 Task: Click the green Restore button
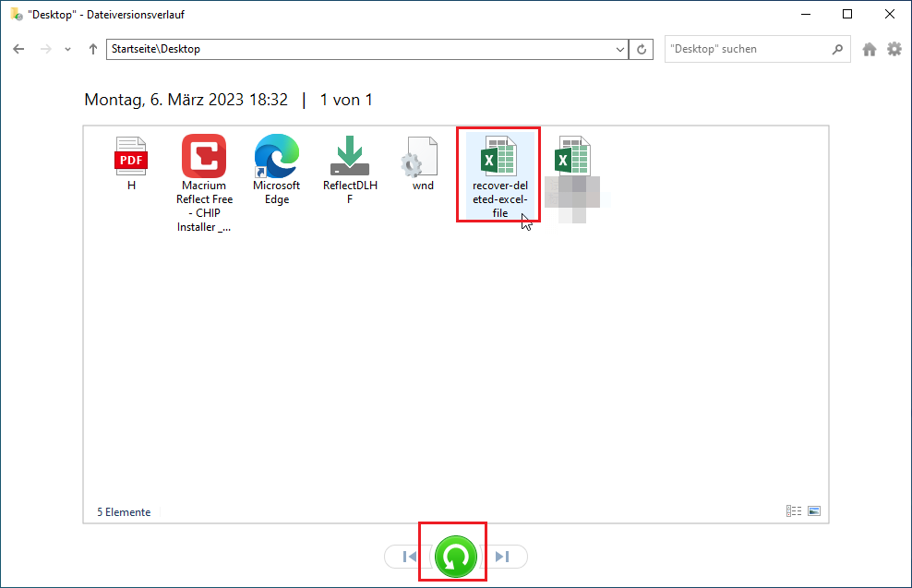(x=455, y=557)
